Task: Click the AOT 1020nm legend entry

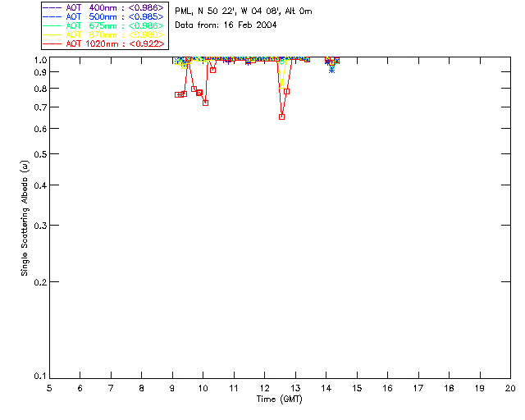Action: 104,43
